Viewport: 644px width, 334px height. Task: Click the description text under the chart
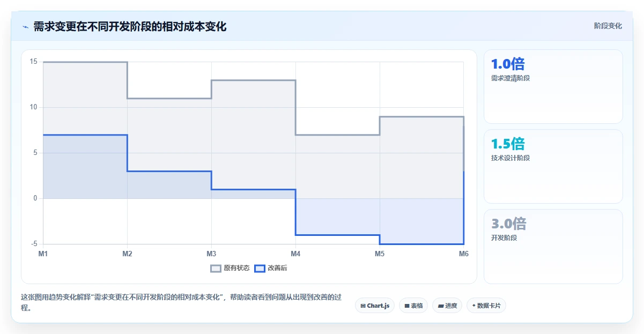pos(181,303)
